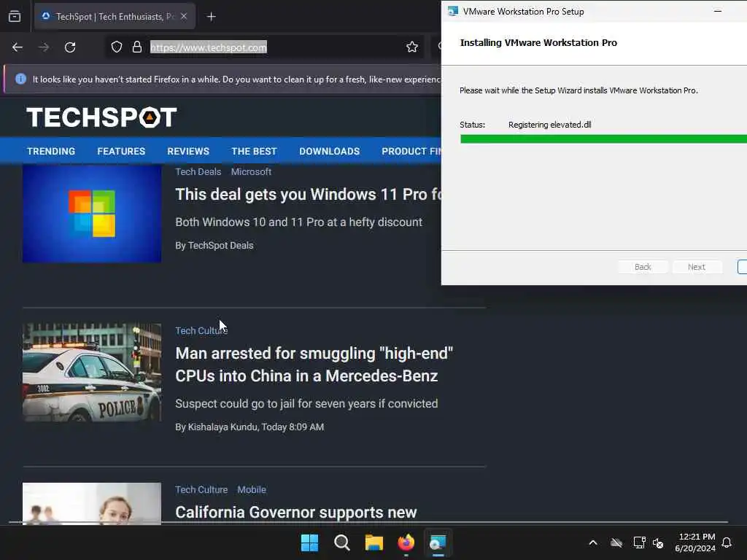747x560 pixels.
Task: Open the notification bell icon
Action: click(727, 542)
